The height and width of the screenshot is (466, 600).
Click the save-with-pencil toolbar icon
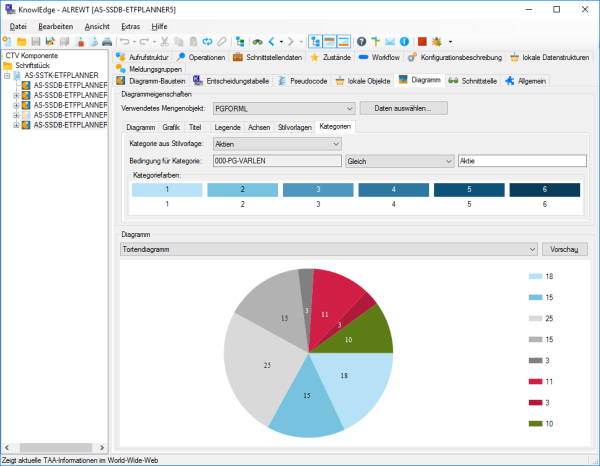tap(50, 41)
